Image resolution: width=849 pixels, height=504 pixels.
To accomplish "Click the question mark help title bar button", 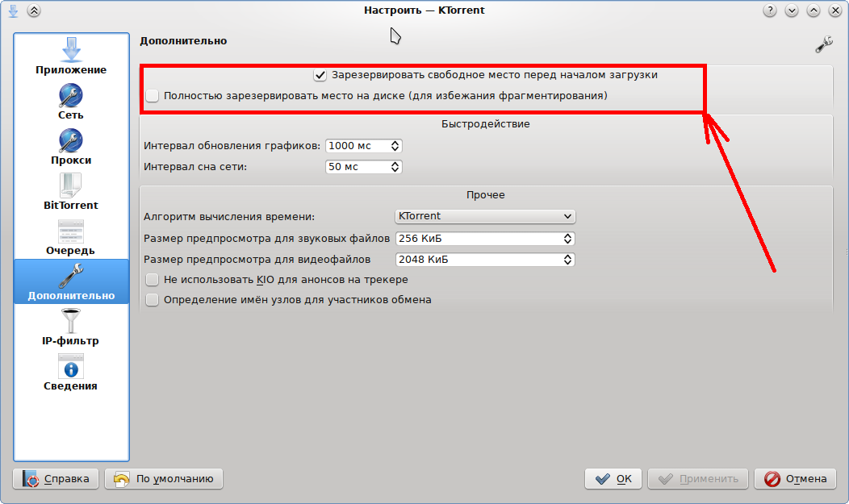I will (769, 10).
